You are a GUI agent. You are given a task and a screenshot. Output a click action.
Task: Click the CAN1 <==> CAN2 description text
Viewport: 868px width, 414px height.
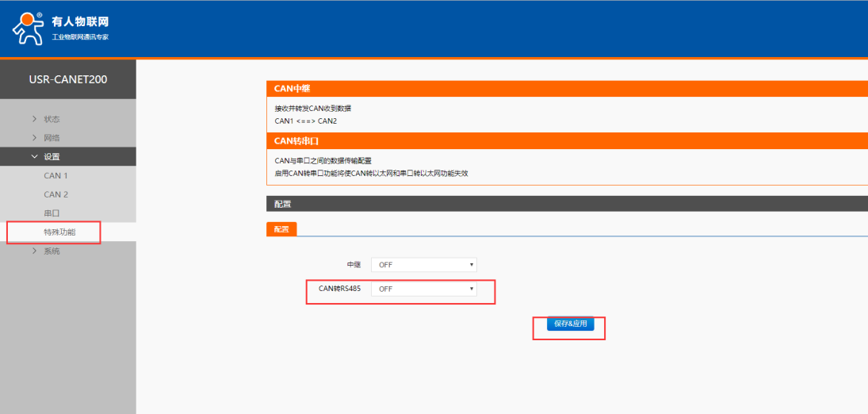click(306, 121)
